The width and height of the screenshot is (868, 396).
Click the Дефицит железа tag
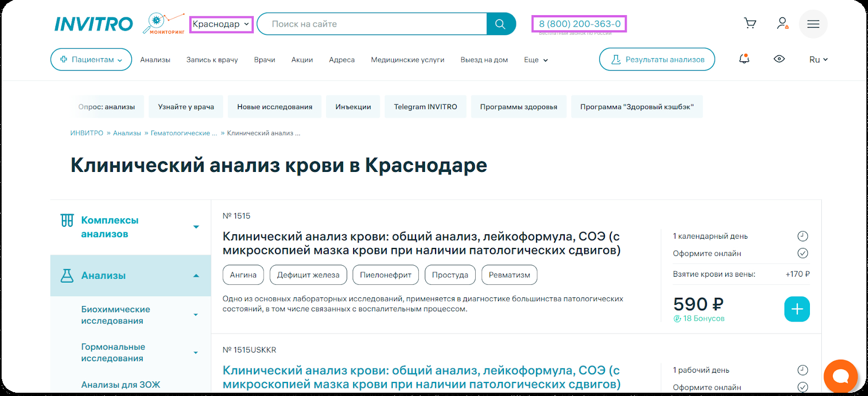(x=308, y=275)
